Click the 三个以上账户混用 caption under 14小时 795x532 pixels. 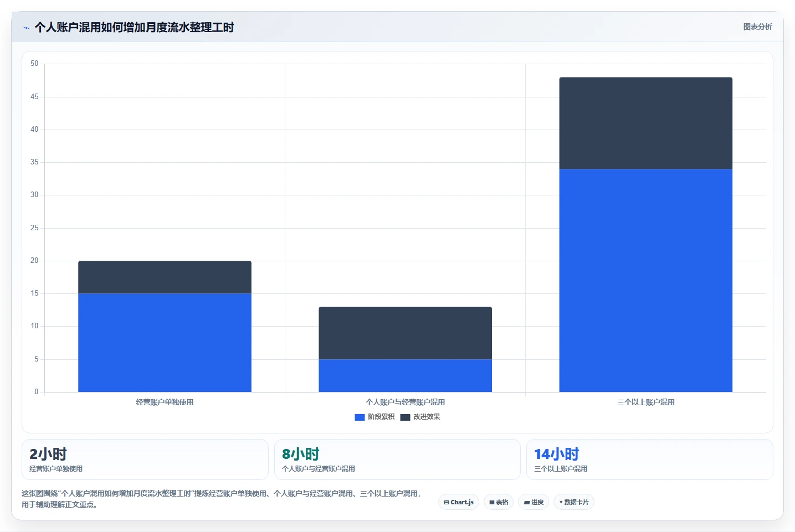click(561, 469)
